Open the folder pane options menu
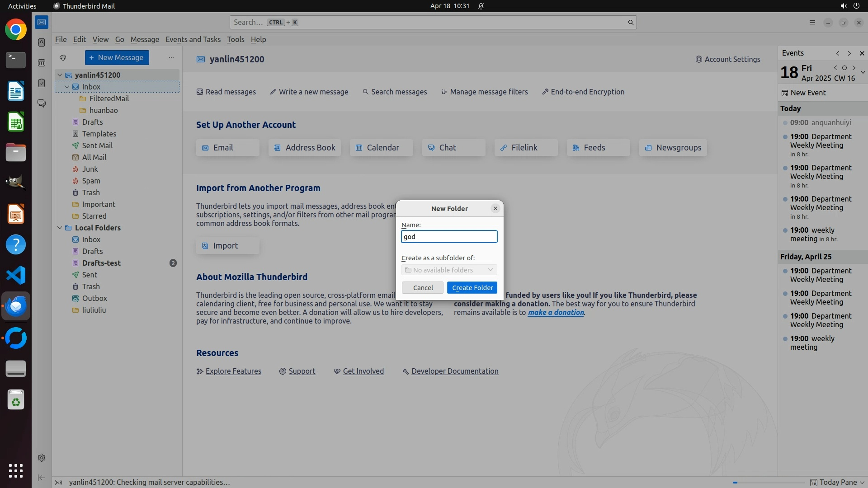 click(171, 57)
